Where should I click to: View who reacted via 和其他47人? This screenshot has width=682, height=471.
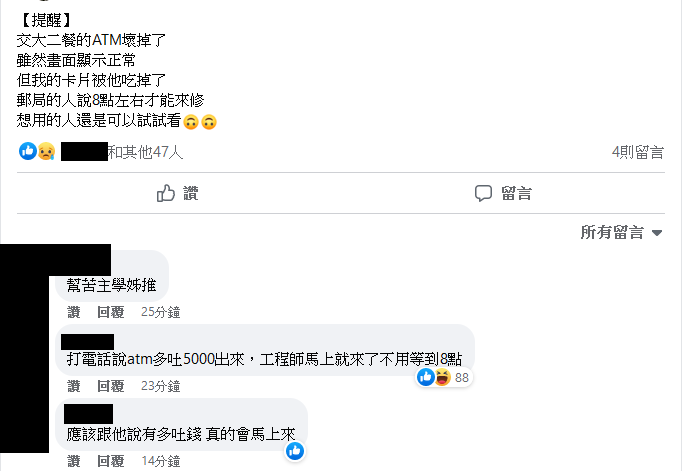(145, 152)
